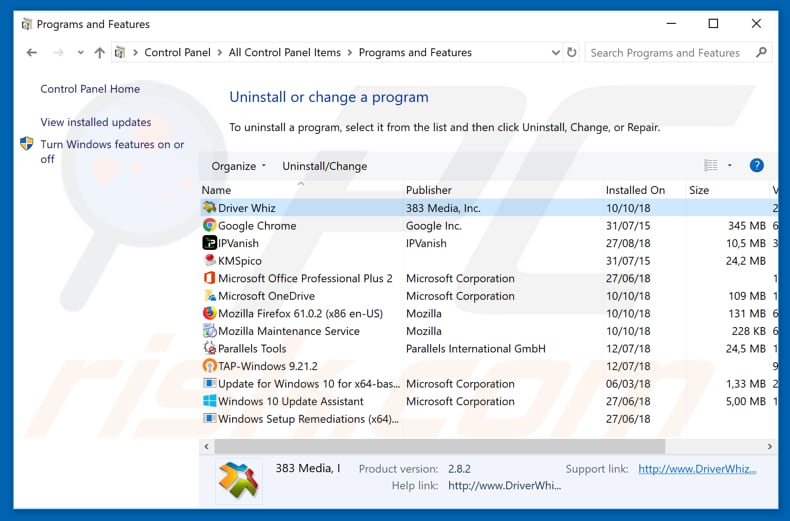This screenshot has height=521, width=790.
Task: Click the scroll right arrow
Action: pyautogui.click(x=769, y=446)
